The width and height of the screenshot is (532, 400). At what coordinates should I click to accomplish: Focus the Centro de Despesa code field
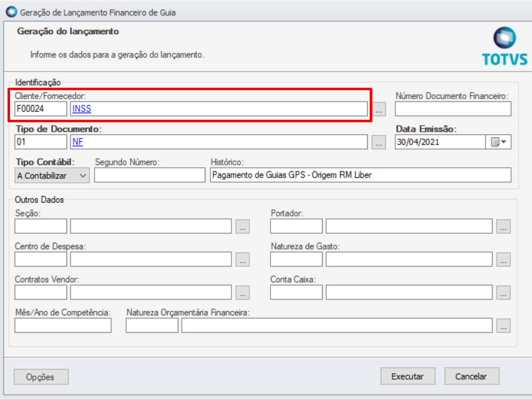point(41,259)
